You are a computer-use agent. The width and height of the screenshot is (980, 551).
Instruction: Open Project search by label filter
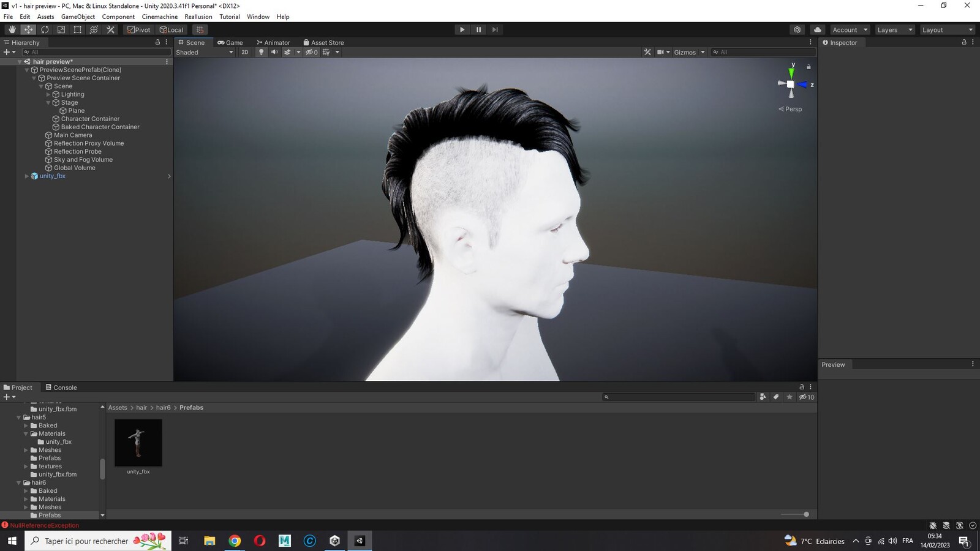point(776,397)
